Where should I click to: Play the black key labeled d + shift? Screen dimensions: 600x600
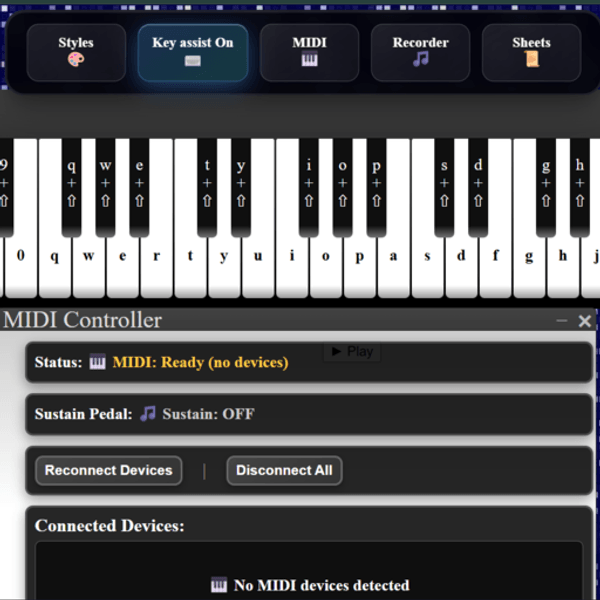pos(478,188)
